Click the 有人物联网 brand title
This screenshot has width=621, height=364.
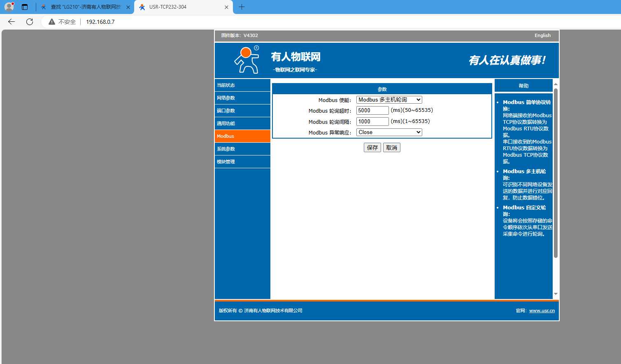[x=295, y=57]
